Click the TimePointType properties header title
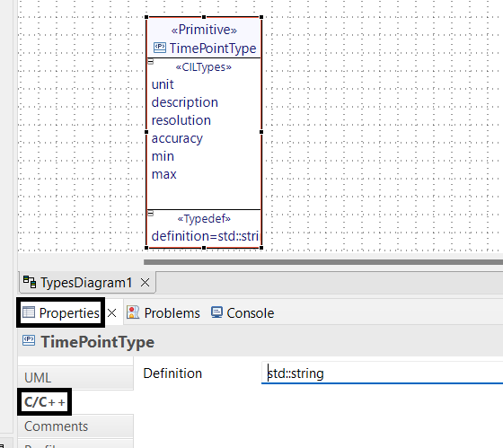This screenshot has height=448, width=503. tap(98, 342)
